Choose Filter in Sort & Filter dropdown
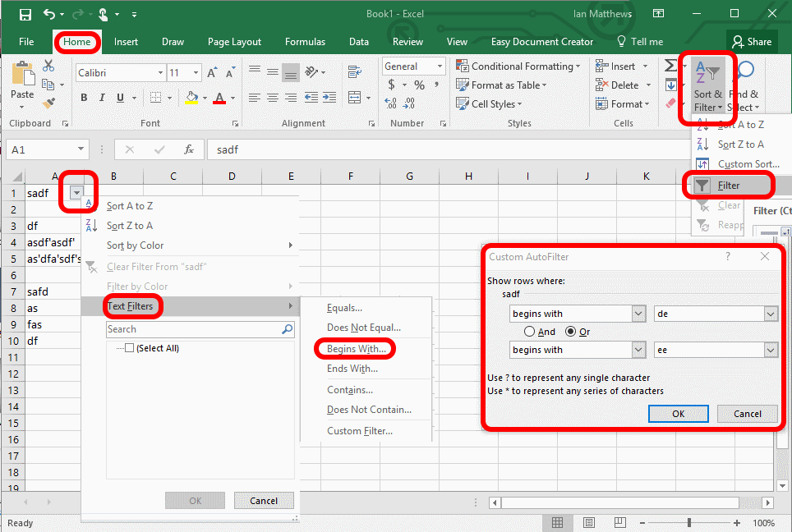Viewport: 792px width, 532px height. click(x=729, y=186)
